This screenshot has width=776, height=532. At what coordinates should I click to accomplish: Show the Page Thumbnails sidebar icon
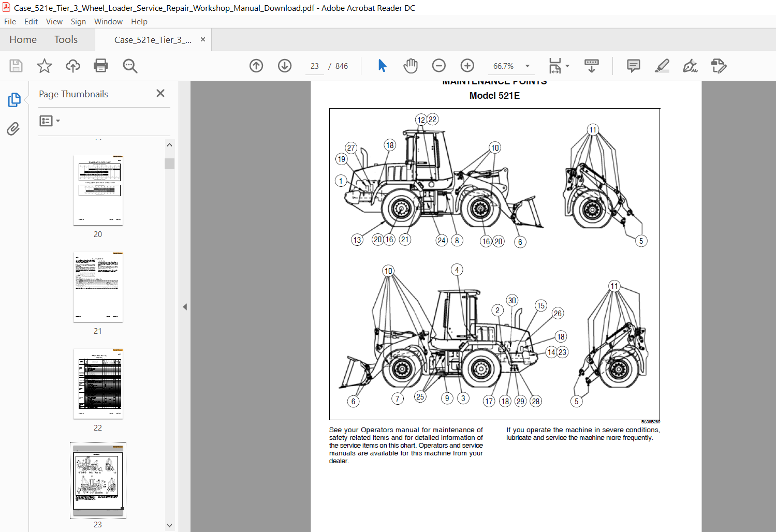tap(14, 100)
